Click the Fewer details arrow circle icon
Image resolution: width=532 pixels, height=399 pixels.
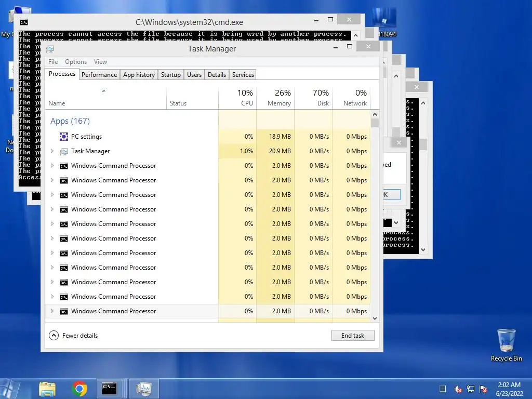[x=54, y=335]
